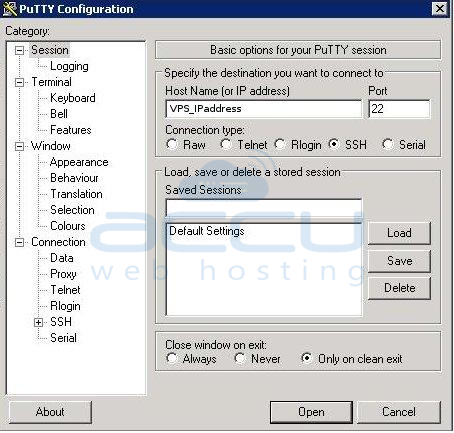Open the Data category
Image resolution: width=454 pixels, height=433 pixels.
62,258
